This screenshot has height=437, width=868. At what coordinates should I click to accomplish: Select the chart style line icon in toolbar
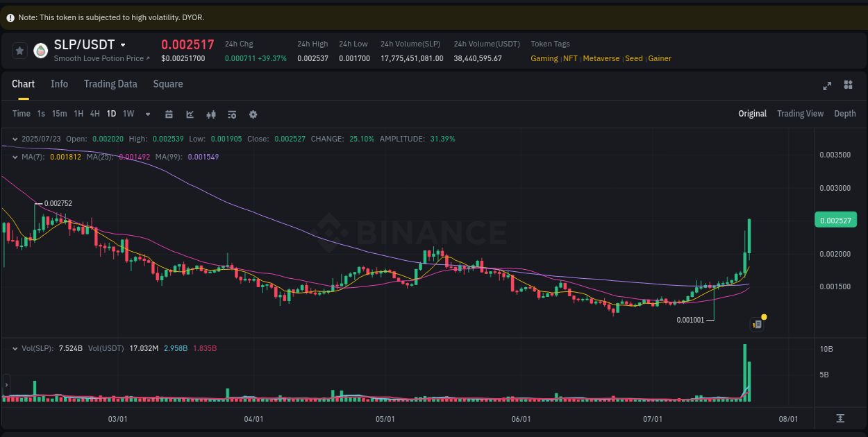pos(190,114)
